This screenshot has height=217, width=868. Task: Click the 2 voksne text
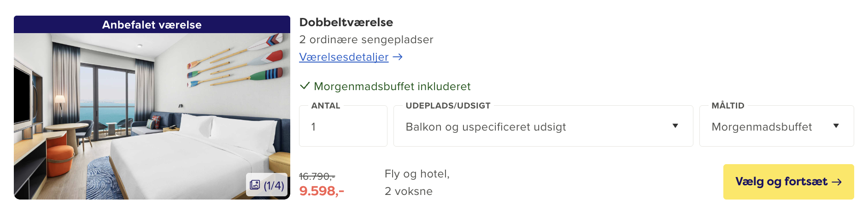click(409, 191)
